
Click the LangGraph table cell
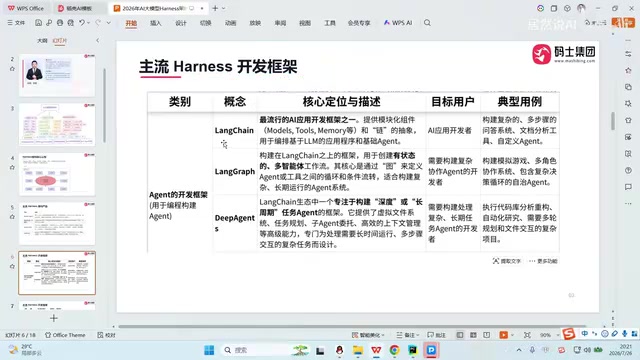click(235, 171)
